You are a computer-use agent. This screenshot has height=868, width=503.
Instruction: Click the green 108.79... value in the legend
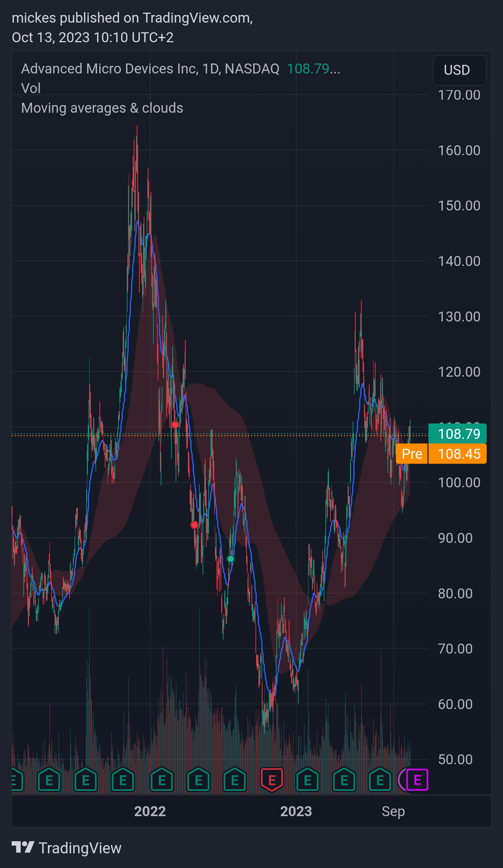tap(313, 69)
